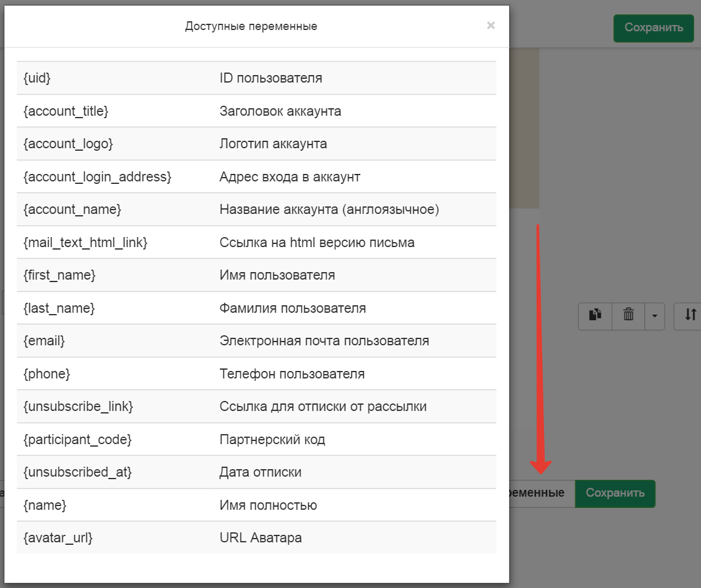Viewport: 701px width, 588px height.
Task: Click the copy block icon
Action: (x=595, y=316)
